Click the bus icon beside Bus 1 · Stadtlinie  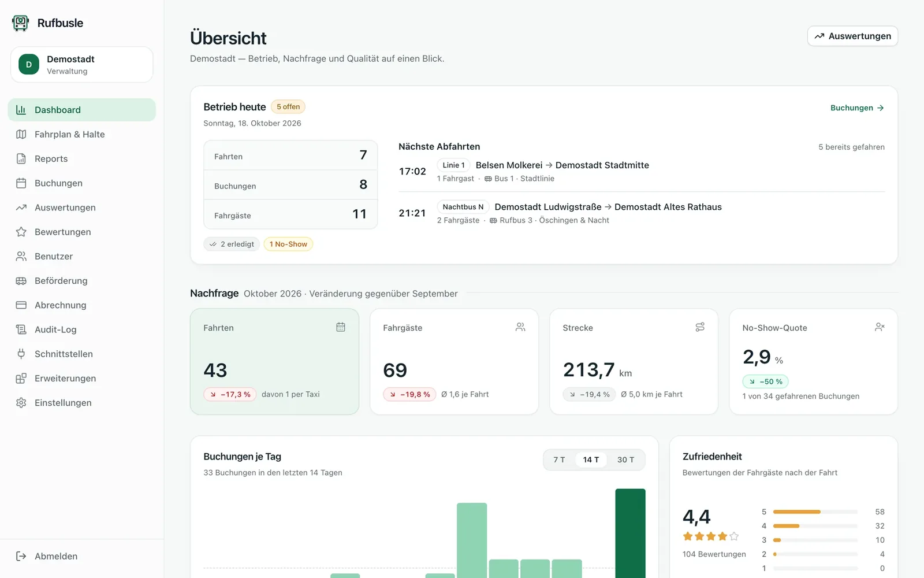(x=488, y=179)
